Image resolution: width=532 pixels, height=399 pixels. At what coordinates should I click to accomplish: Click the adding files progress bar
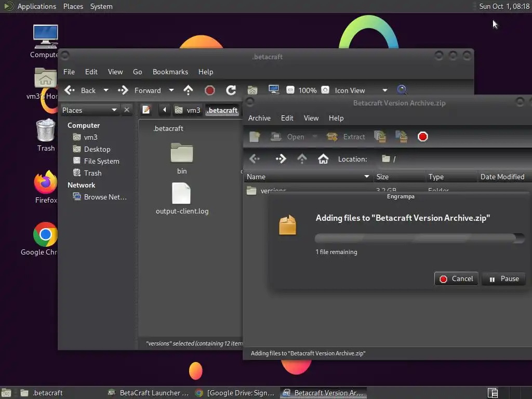click(420, 238)
